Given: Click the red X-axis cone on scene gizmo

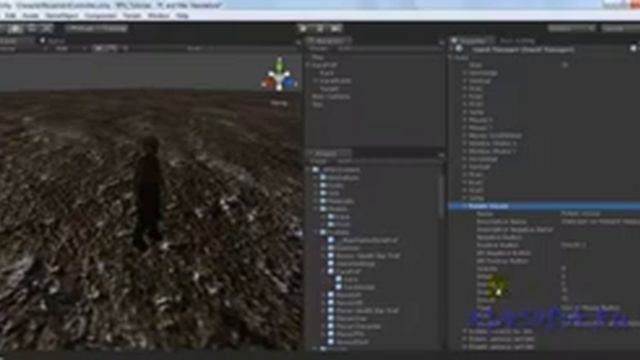Looking at the screenshot, I should [268, 83].
